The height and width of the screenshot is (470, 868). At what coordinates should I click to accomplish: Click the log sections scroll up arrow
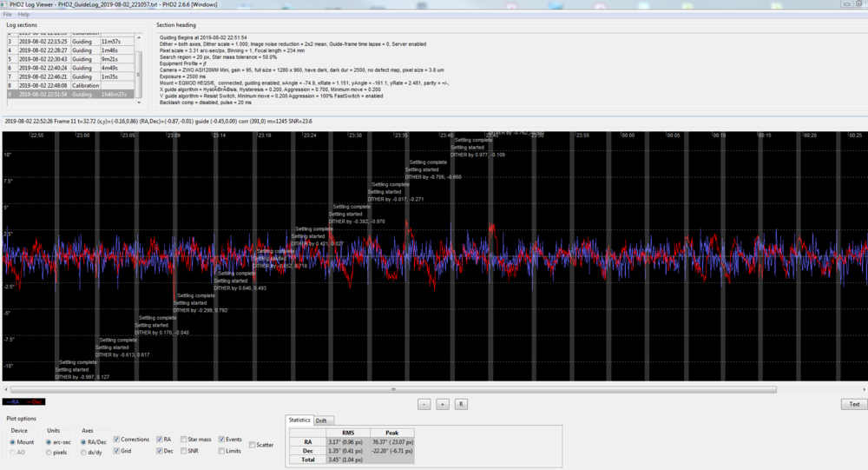(139, 37)
